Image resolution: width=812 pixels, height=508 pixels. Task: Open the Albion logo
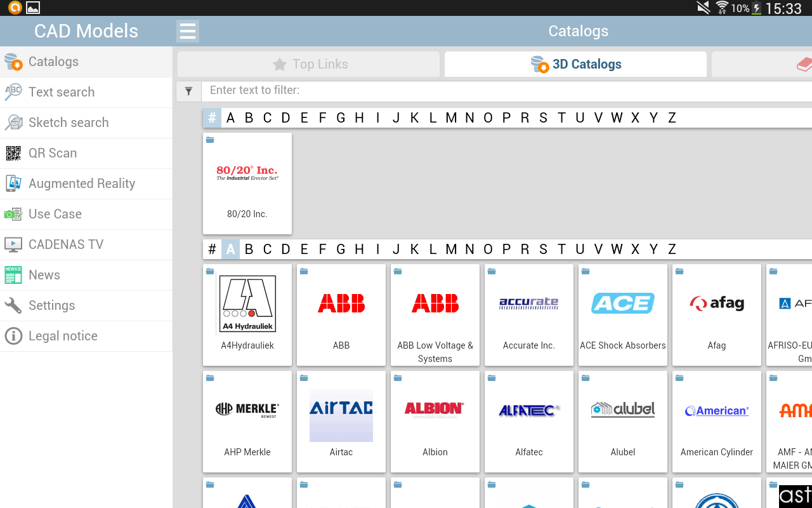coord(435,410)
